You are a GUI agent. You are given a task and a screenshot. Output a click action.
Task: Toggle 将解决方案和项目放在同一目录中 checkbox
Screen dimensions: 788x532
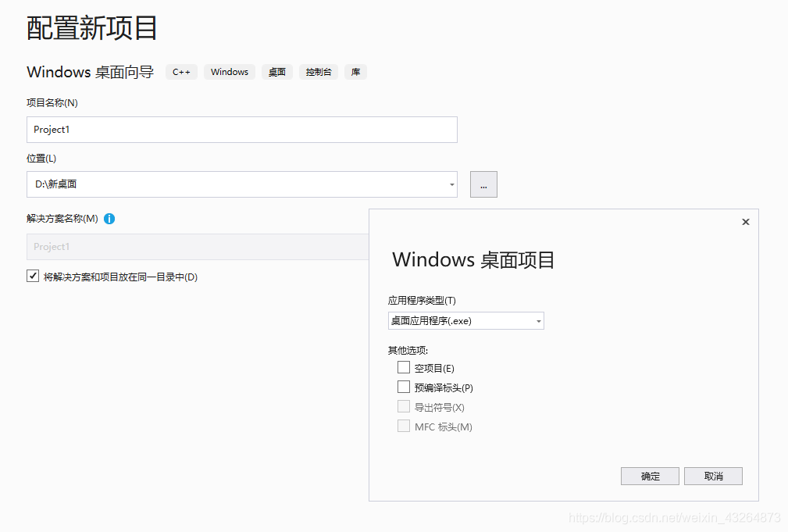click(x=33, y=276)
